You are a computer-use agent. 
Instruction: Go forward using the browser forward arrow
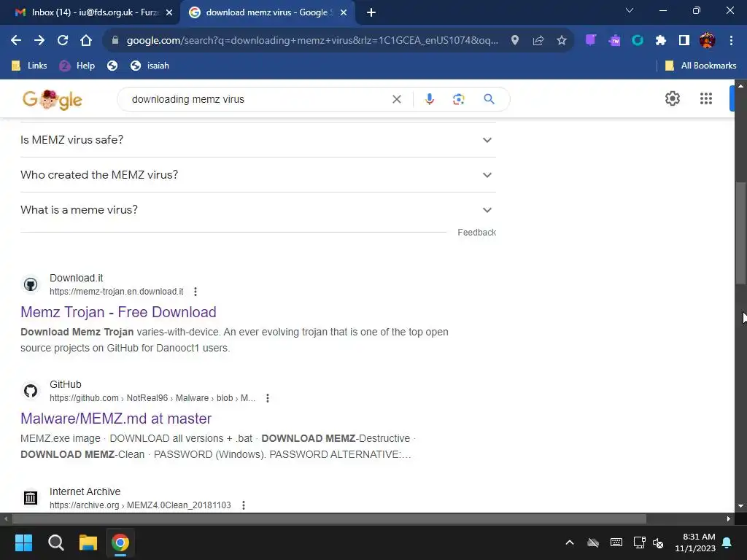(39, 41)
